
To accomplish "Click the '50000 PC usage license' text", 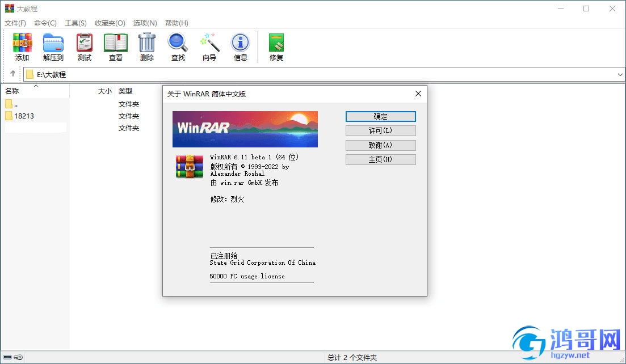I will 247,276.
